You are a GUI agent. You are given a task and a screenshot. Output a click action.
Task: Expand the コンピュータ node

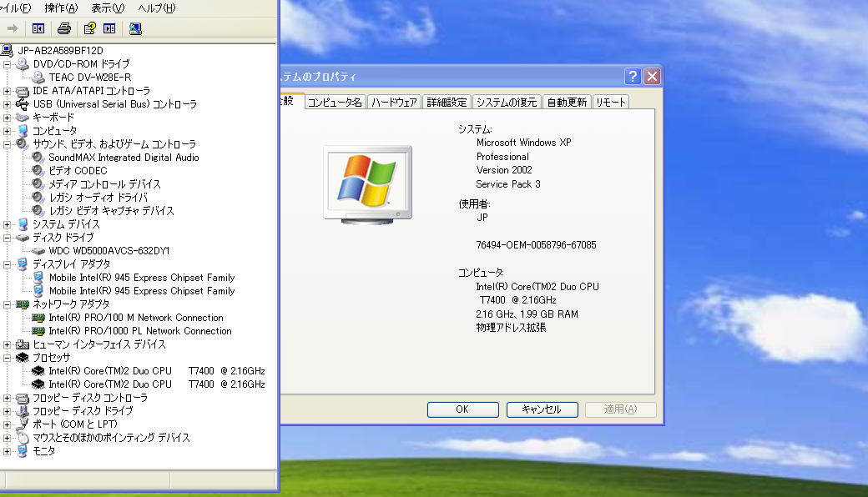click(x=7, y=131)
